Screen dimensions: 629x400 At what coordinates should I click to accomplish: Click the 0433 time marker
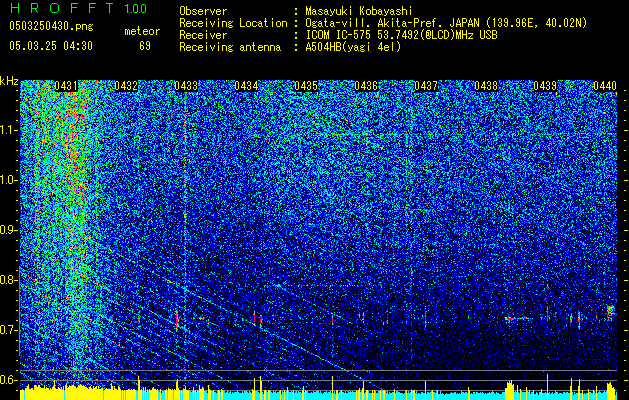click(x=186, y=86)
